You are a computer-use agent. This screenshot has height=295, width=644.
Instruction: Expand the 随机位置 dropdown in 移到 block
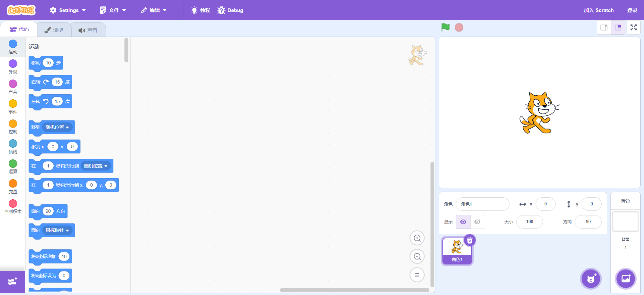tap(57, 128)
